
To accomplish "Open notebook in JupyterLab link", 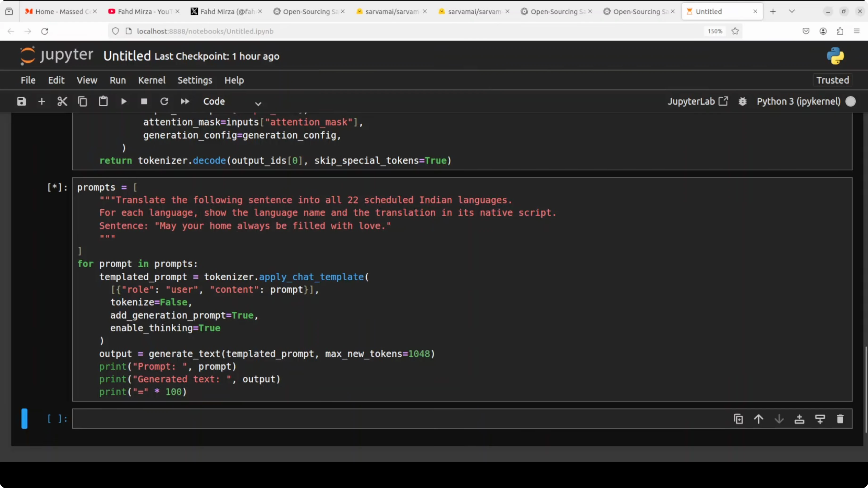I will tap(697, 101).
